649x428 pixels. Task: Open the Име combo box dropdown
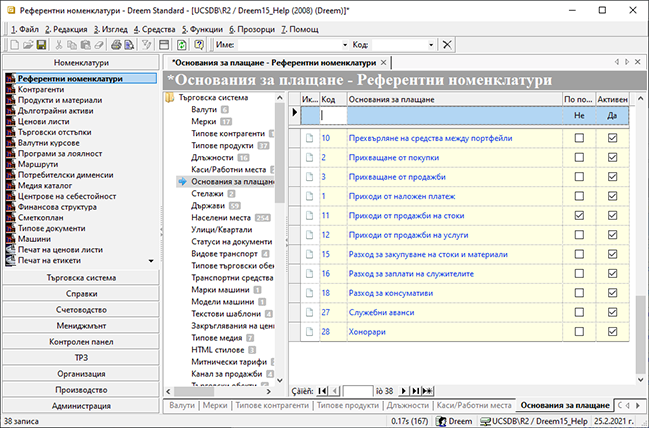(345, 45)
